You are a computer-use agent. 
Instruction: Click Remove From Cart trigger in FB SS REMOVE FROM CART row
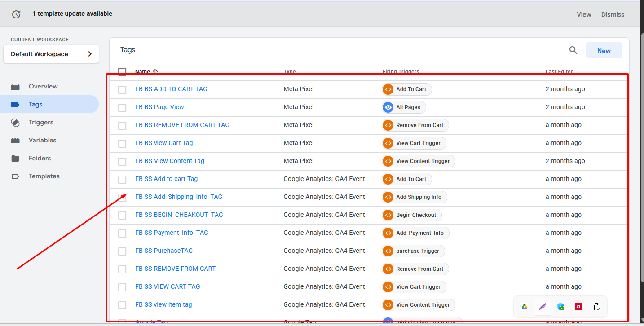point(415,269)
